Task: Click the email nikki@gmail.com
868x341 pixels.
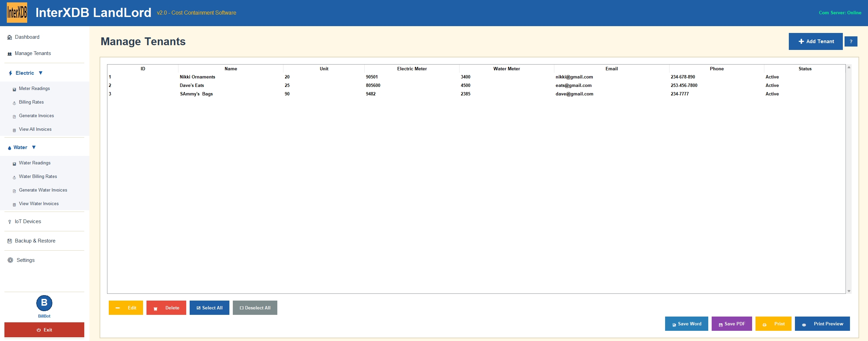Action: (574, 77)
